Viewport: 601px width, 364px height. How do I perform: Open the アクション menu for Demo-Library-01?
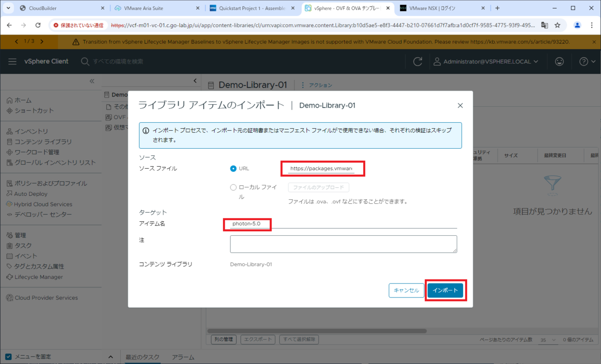pos(316,85)
